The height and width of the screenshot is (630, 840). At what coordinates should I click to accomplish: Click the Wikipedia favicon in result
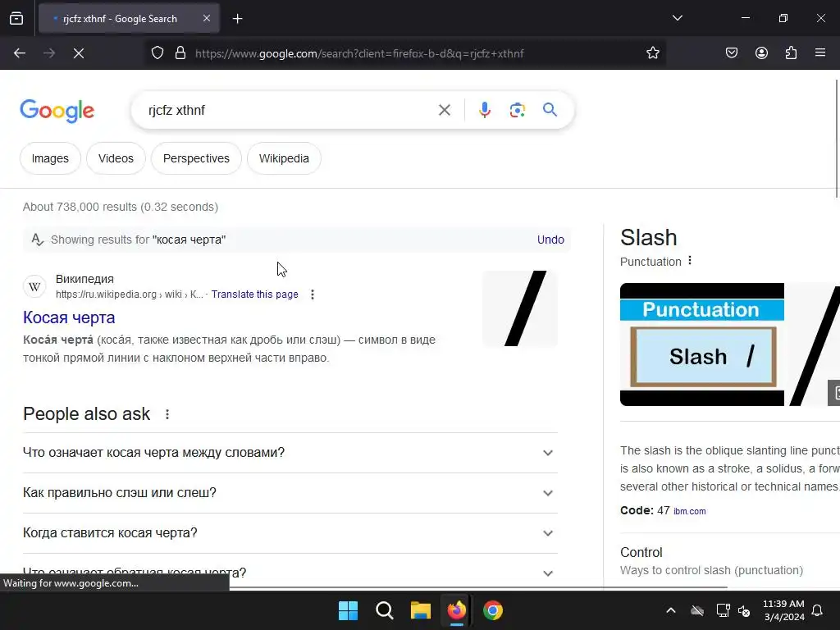coord(34,286)
